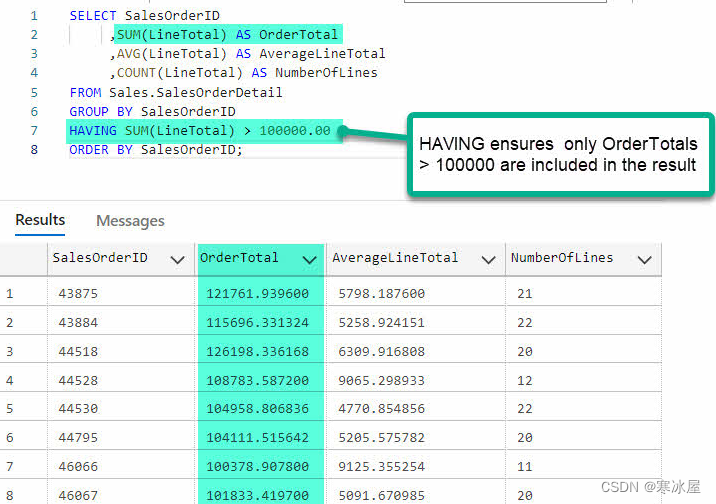Click editor line number 7
716x504 pixels.
[x=34, y=131]
